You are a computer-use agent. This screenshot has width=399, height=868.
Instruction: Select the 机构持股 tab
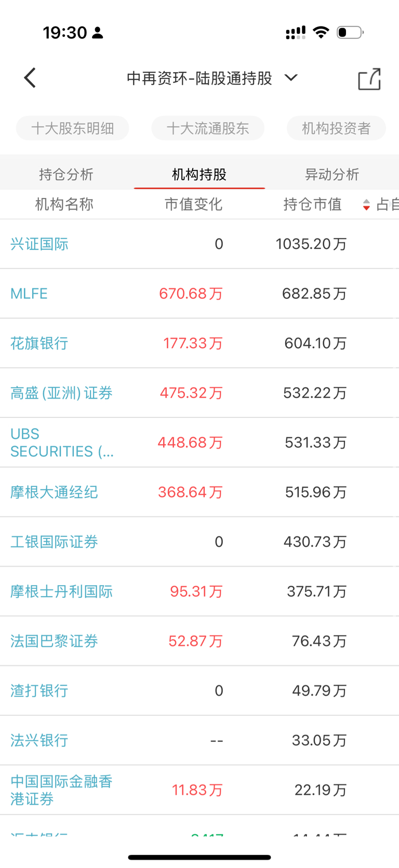[199, 174]
